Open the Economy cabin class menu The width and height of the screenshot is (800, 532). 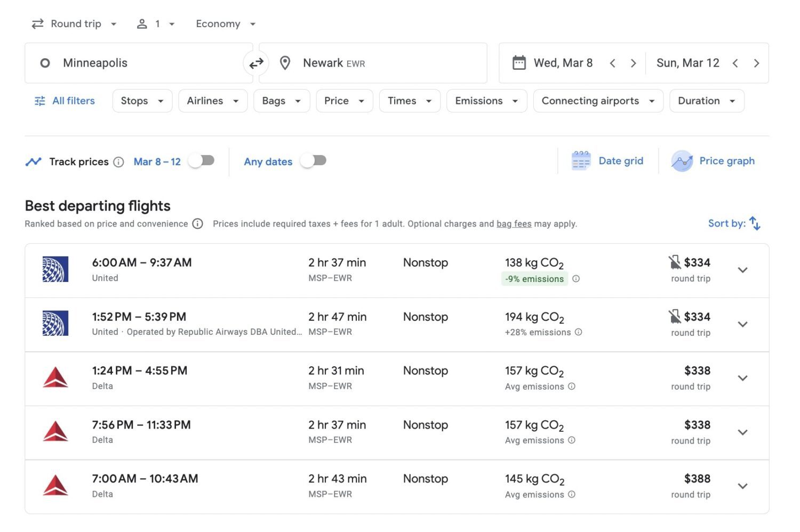pyautogui.click(x=225, y=23)
